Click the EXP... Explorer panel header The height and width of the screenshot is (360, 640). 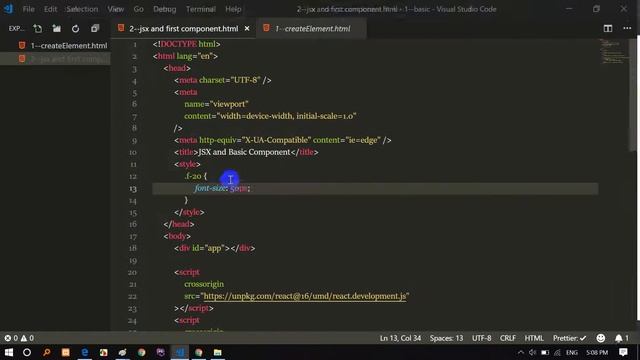16,29
